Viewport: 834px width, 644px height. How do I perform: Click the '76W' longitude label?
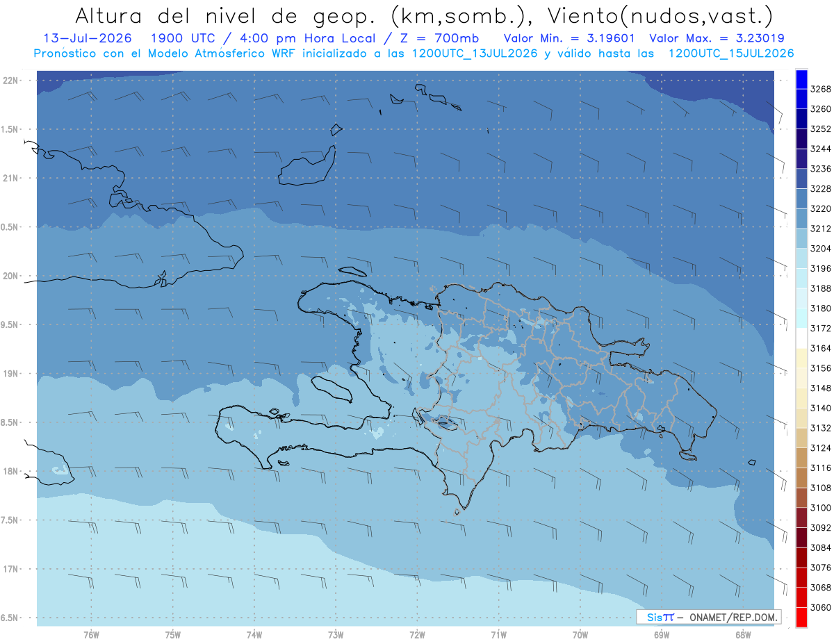coord(91,634)
